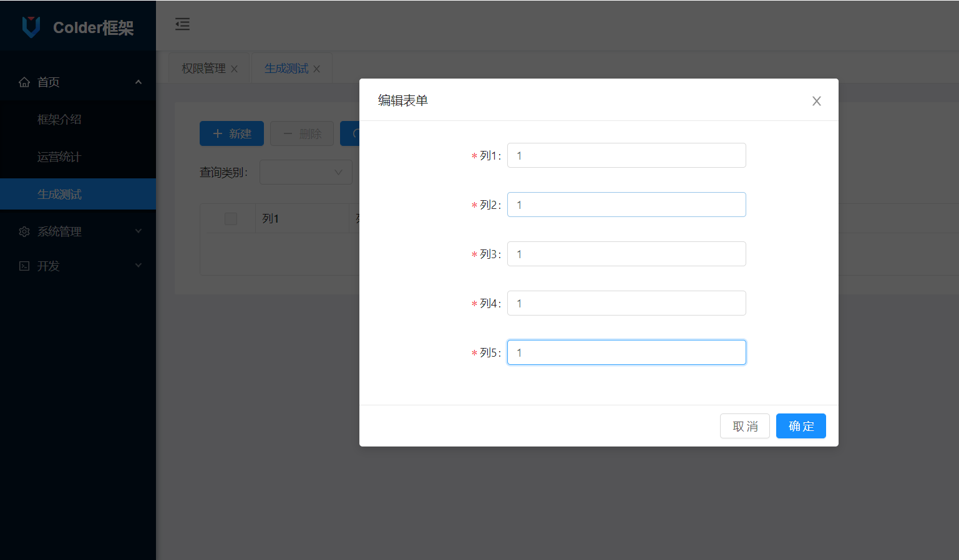
Task: Click the plus icon on 新建 button
Action: tap(218, 133)
